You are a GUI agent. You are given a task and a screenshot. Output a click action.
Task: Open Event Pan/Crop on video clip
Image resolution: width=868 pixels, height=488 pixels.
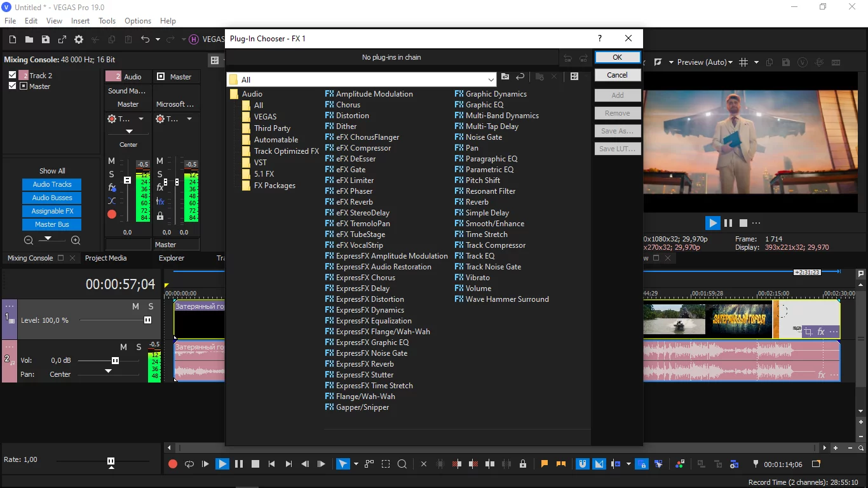(x=808, y=332)
